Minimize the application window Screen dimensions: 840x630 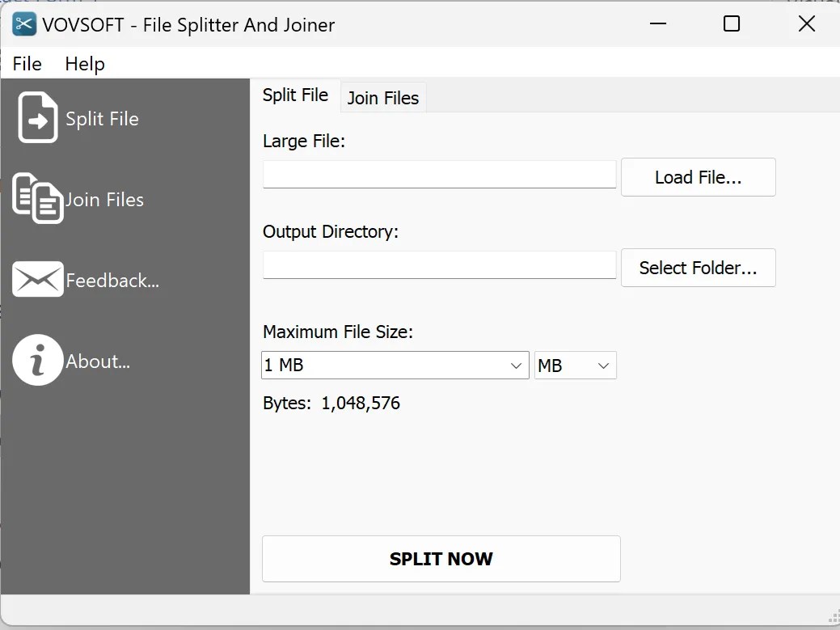tap(657, 23)
